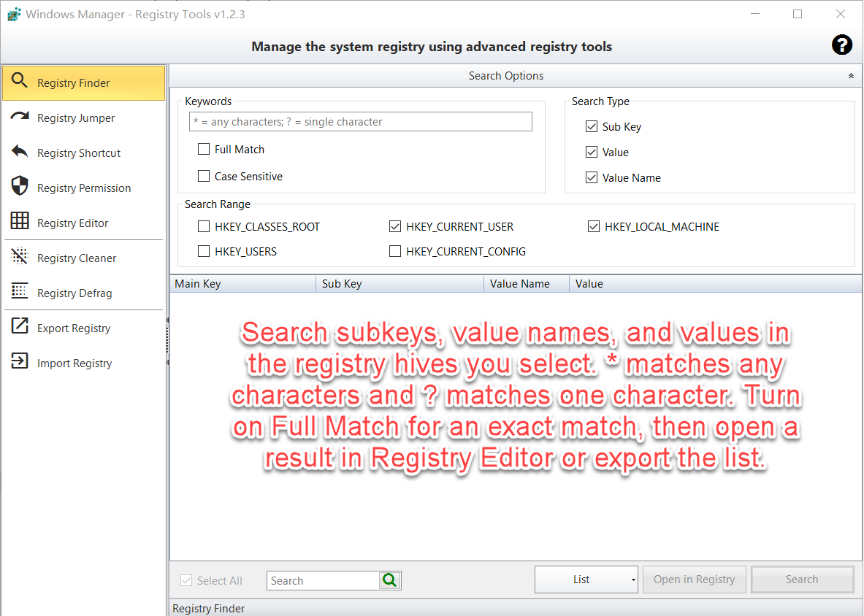This screenshot has height=616, width=864.
Task: Close the Registry Tools window
Action: (x=841, y=14)
